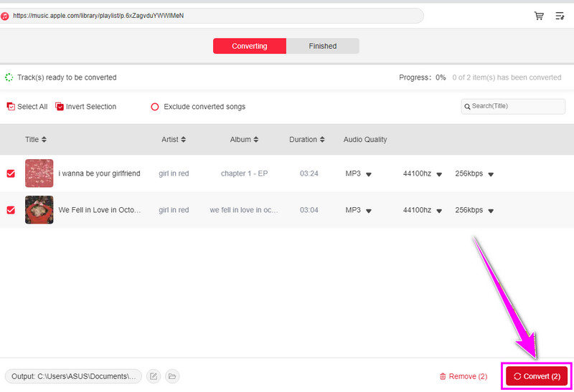Screen dimensions: 574x392
Task: Select the Converting tab
Action: (x=249, y=46)
